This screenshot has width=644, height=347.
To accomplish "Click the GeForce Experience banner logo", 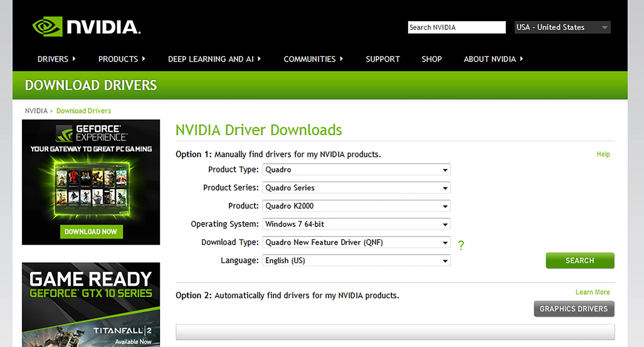I will point(91,133).
